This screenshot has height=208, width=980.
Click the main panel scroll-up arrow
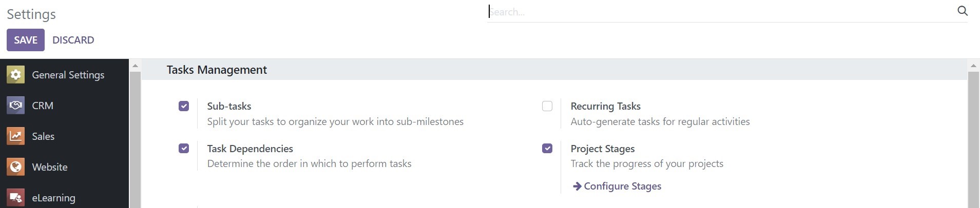973,66
